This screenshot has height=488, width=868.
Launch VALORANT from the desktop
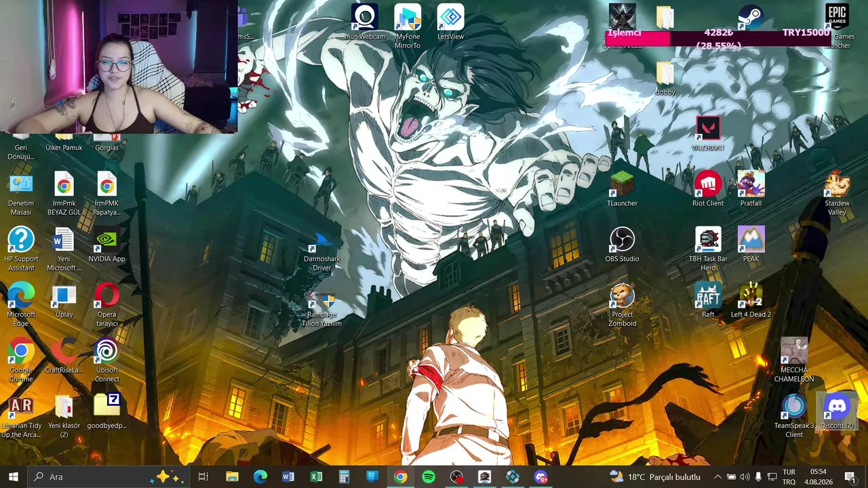click(708, 134)
